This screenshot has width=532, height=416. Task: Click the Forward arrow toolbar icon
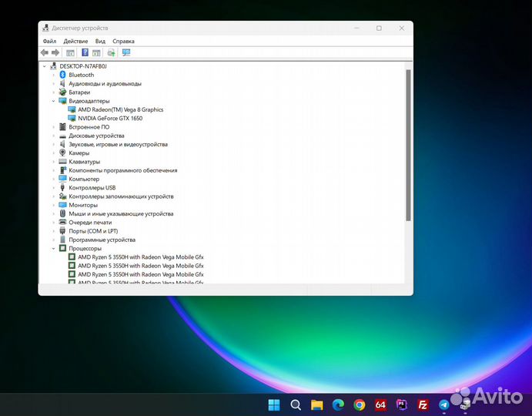[x=55, y=52]
